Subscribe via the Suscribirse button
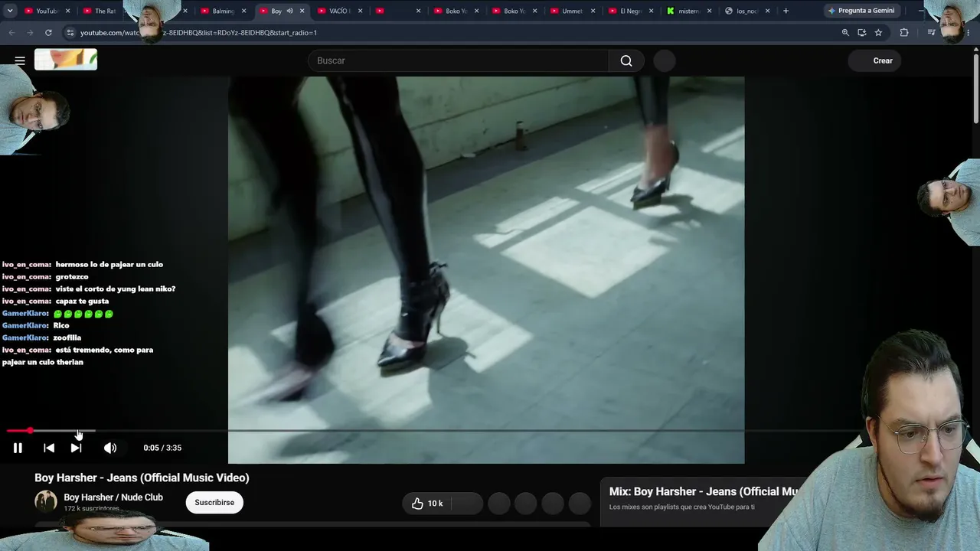This screenshot has height=551, width=980. (x=214, y=502)
